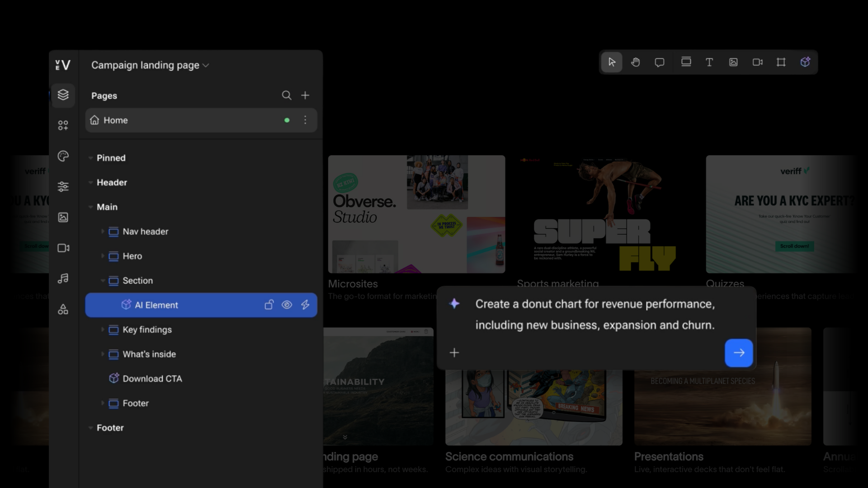Image resolution: width=868 pixels, height=488 pixels.
Task: Expand the Nav header layer
Action: 103,231
